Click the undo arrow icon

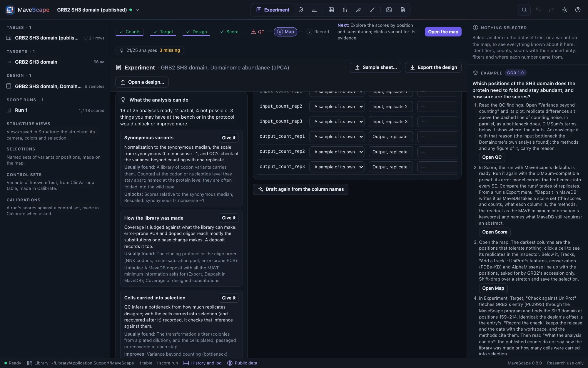538,10
